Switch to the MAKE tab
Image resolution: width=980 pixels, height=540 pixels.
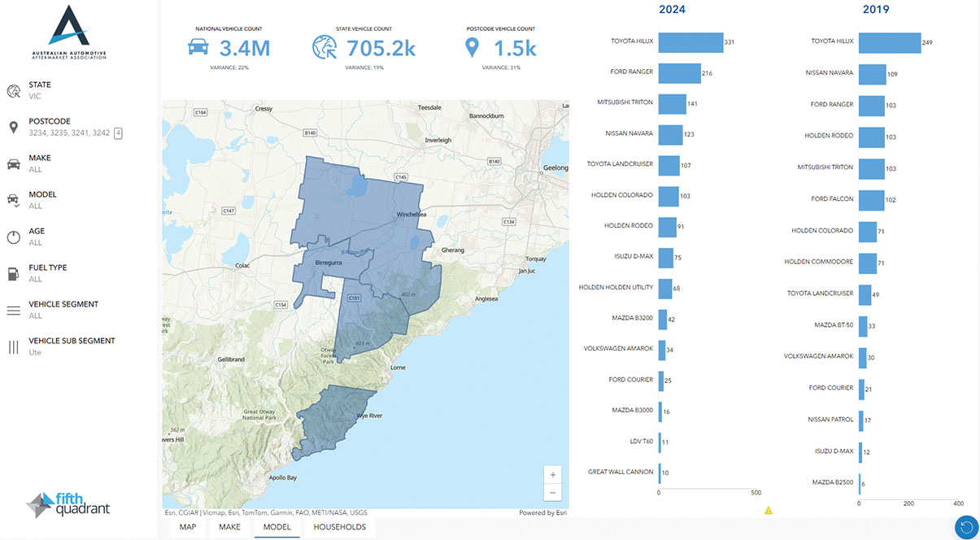[230, 527]
